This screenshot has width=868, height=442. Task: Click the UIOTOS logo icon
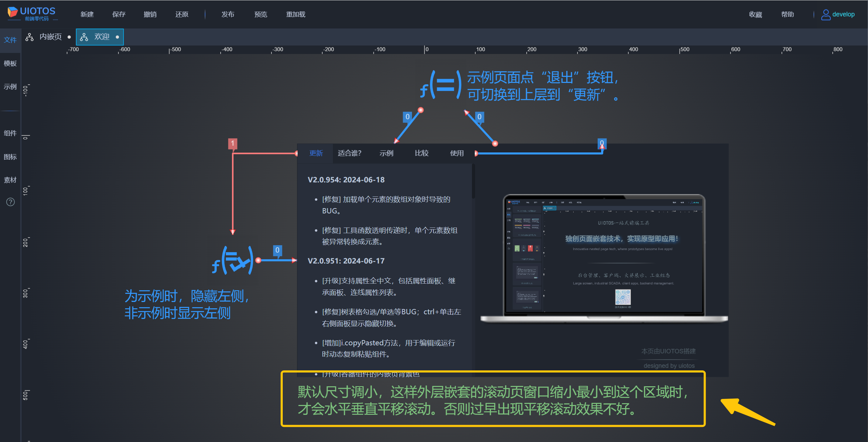click(13, 12)
